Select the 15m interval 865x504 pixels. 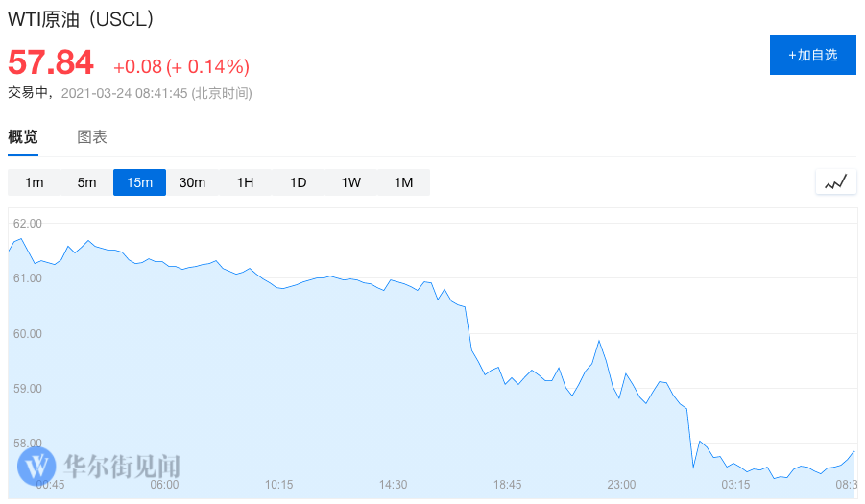click(140, 182)
